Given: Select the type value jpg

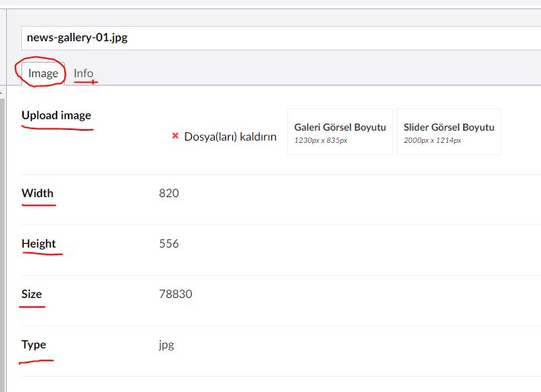Looking at the screenshot, I should [167, 345].
